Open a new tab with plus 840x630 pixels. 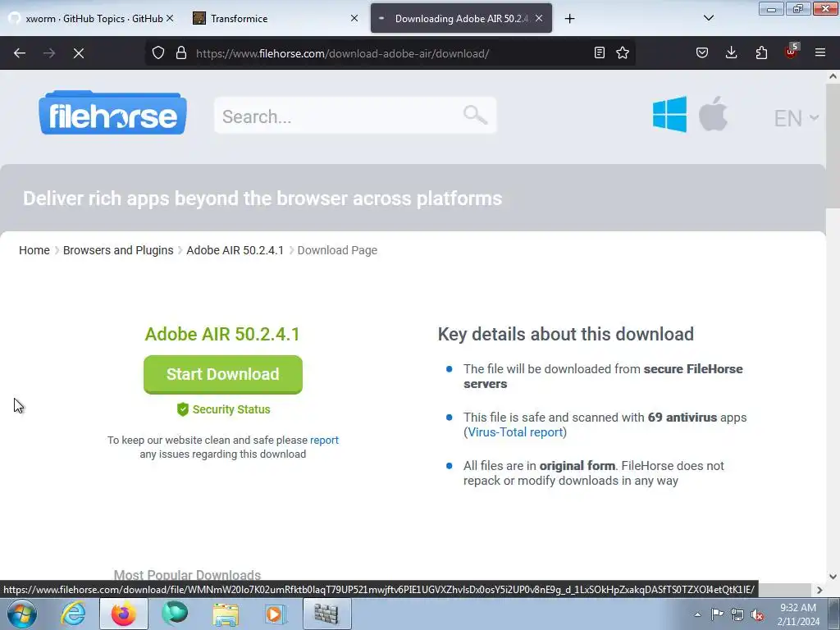click(x=569, y=19)
